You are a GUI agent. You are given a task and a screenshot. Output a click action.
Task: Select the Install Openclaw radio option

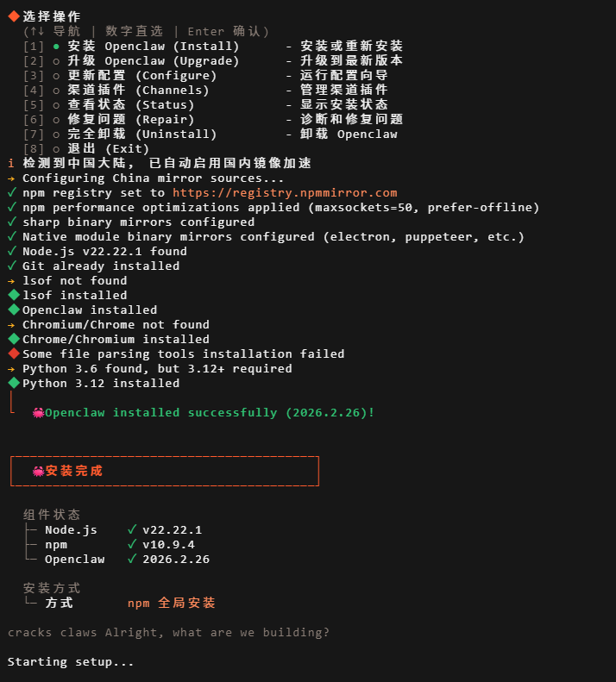click(56, 46)
